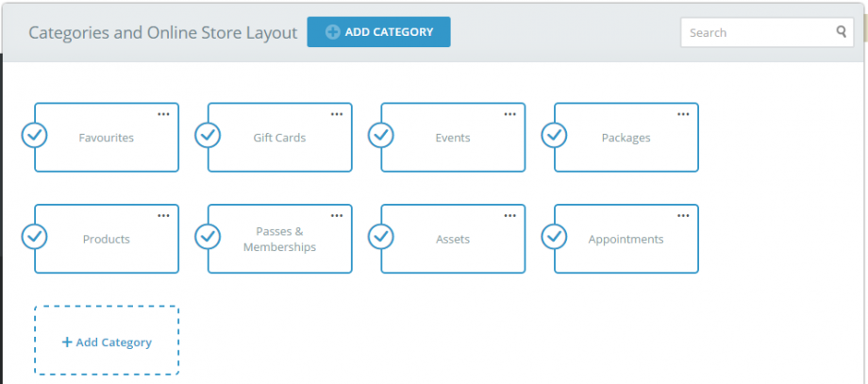Disable the Packages category checkmark
The height and width of the screenshot is (384, 868).
pyautogui.click(x=554, y=135)
